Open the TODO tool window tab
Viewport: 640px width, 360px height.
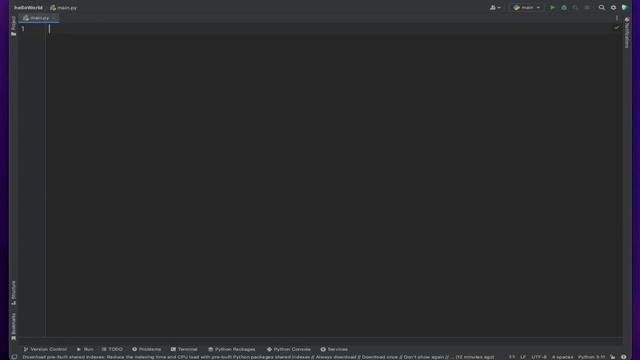112,349
